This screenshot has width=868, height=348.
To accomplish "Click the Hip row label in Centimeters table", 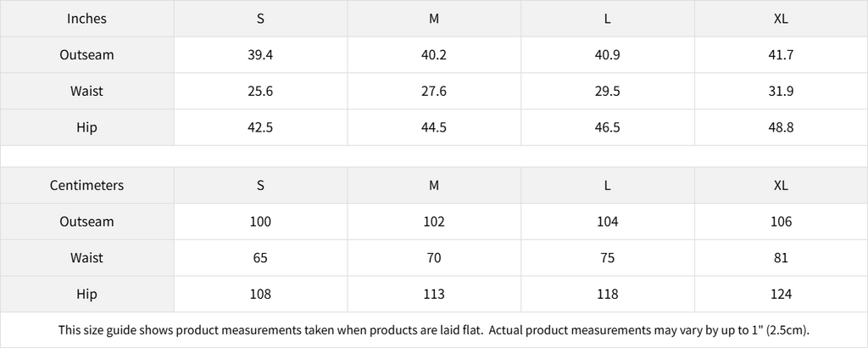I will click(x=86, y=295).
